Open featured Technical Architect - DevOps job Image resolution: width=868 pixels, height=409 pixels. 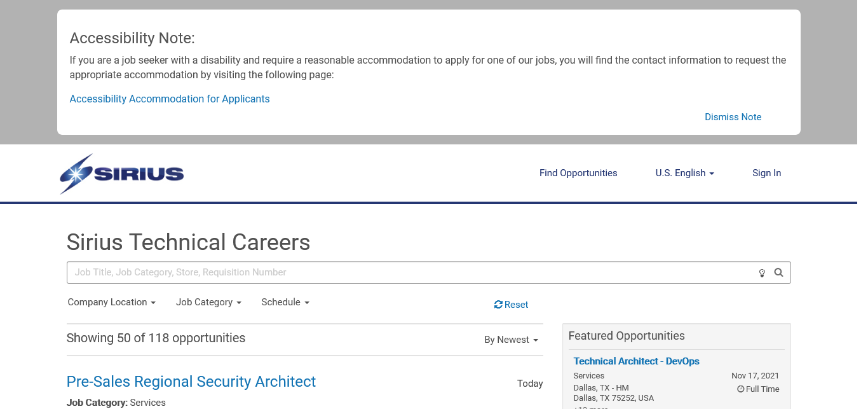pos(636,361)
